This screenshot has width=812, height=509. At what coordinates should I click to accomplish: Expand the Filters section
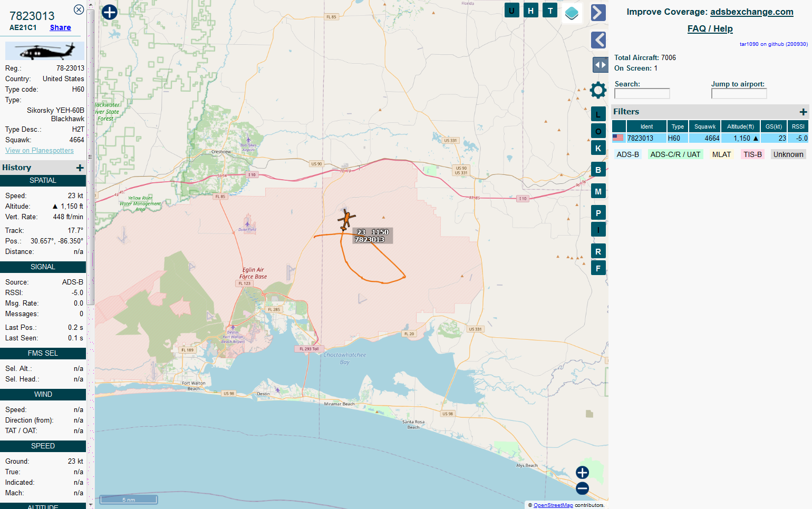[x=803, y=112]
